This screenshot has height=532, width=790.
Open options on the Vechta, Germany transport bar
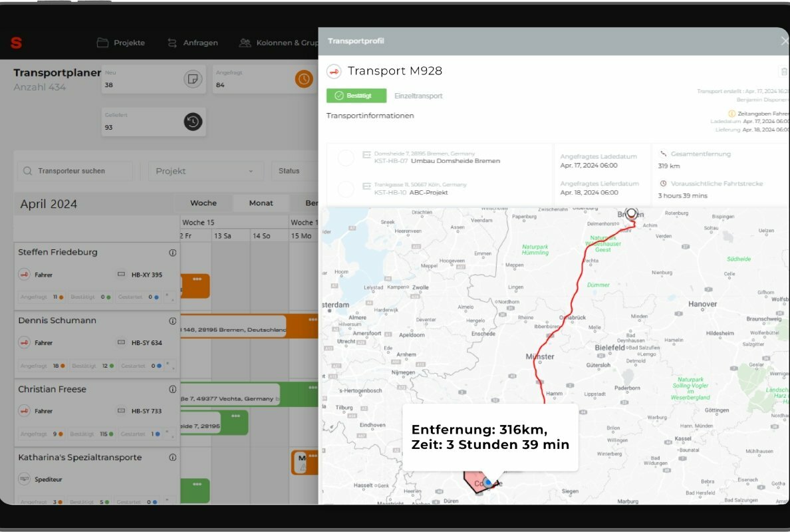(x=313, y=388)
